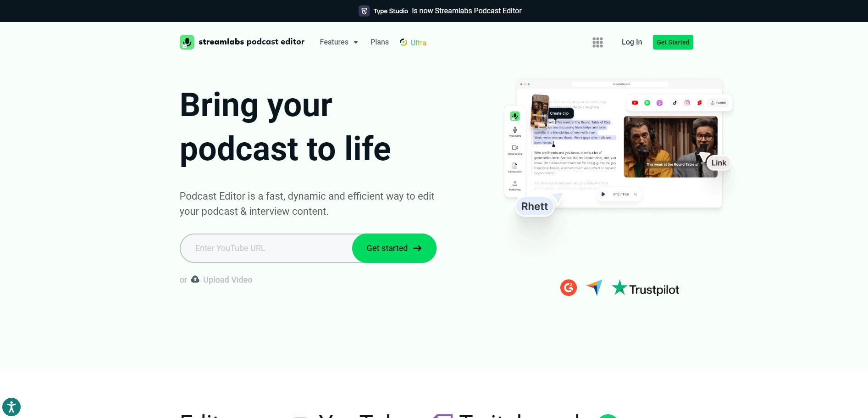Image resolution: width=868 pixels, height=418 pixels.
Task: Focus the Enter YouTube URL field
Action: click(x=266, y=248)
